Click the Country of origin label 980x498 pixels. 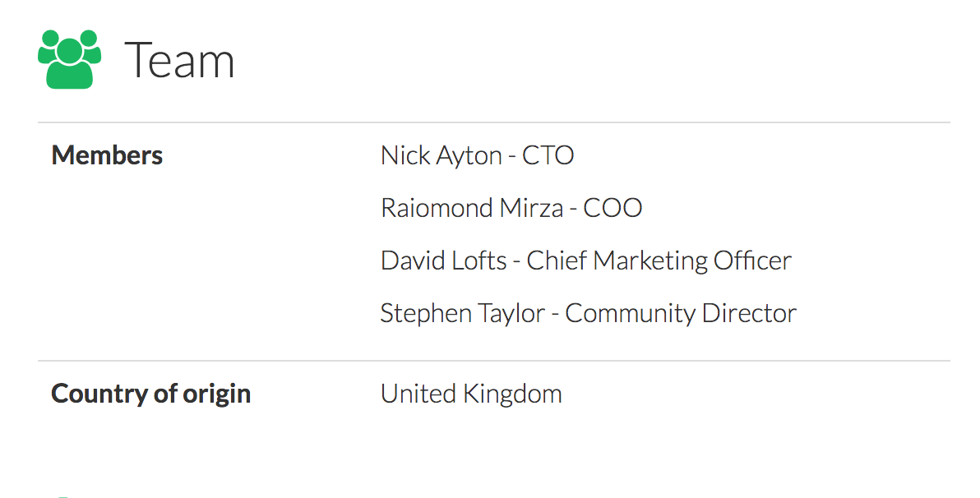tap(151, 394)
